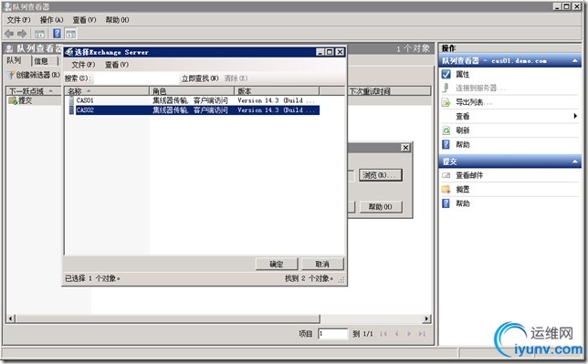Click 挂起 action link
This screenshot has width=588, height=364.
click(462, 190)
